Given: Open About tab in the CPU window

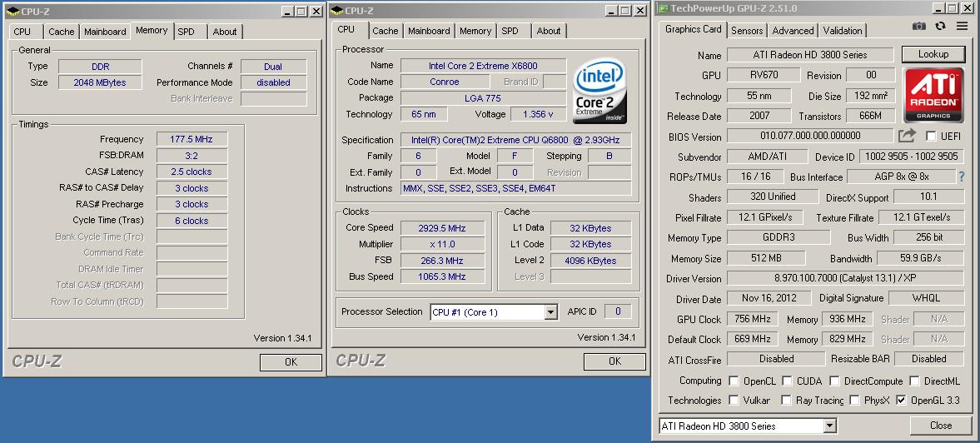Looking at the screenshot, I should (x=548, y=31).
